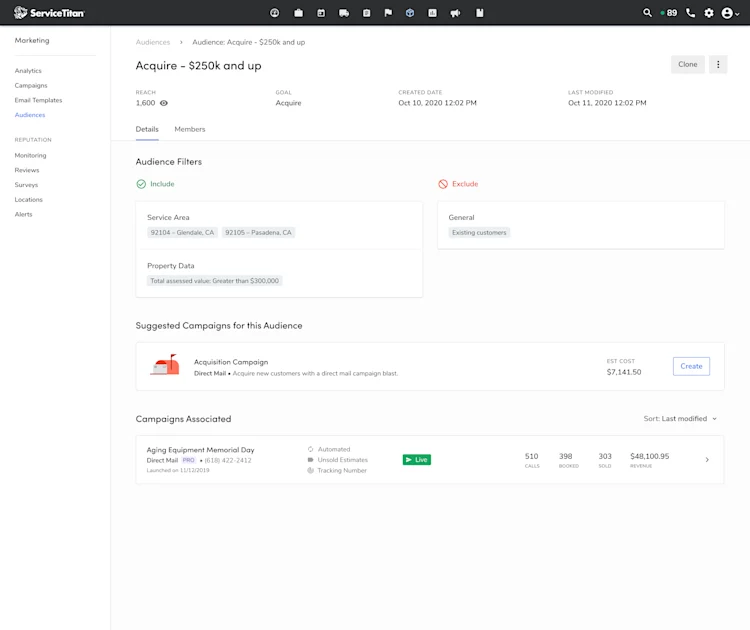Go to Audiences breadcrumb link

tap(153, 42)
